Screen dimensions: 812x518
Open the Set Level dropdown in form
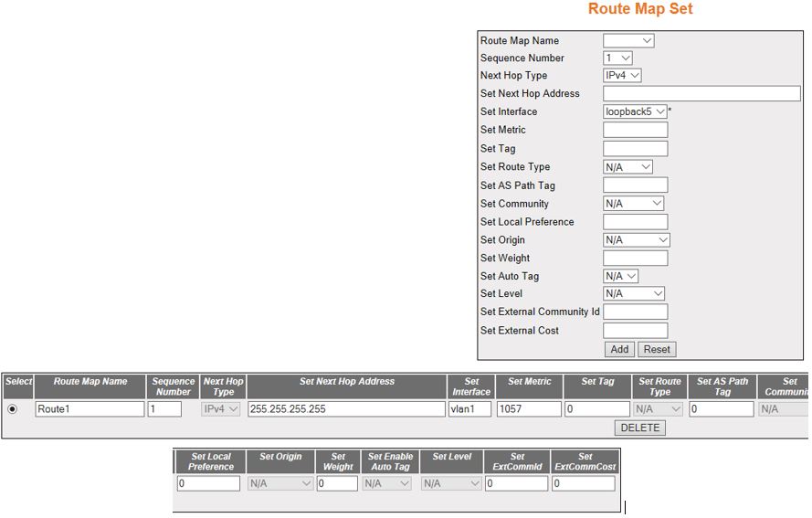pos(634,294)
